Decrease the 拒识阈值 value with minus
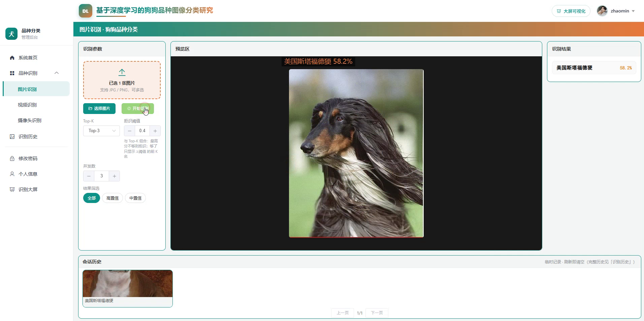This screenshot has width=644, height=321. (x=129, y=131)
